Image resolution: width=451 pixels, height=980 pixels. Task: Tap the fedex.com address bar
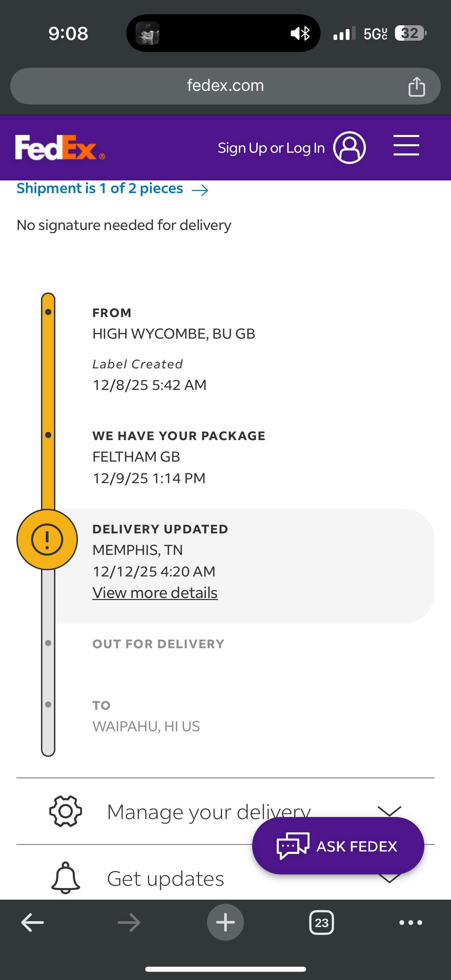point(225,86)
